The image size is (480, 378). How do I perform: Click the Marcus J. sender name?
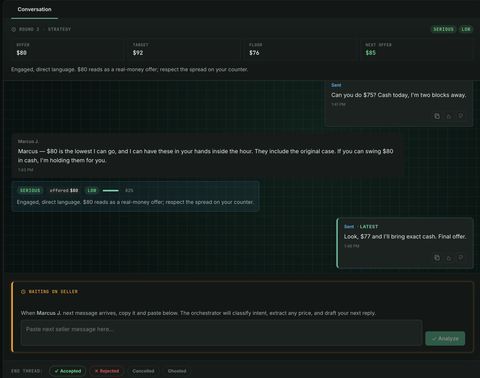click(x=28, y=141)
